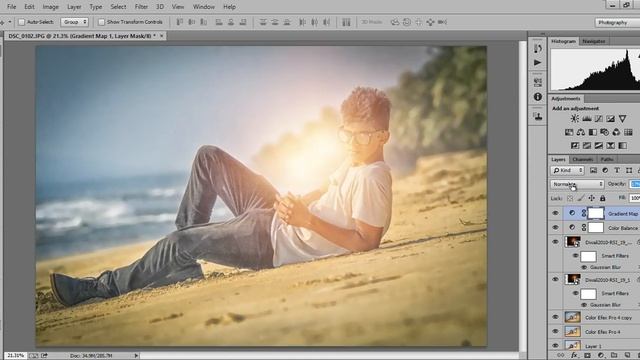
Task: Click align top edges icon
Action: (x=180, y=22)
